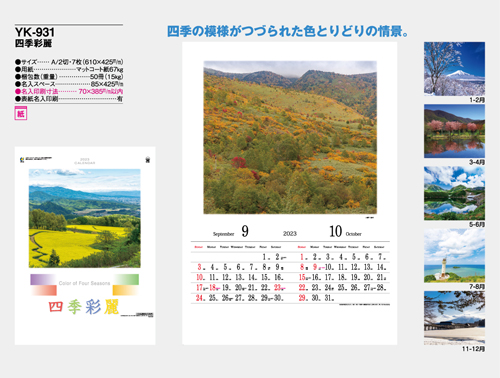The height and width of the screenshot is (378, 500).
Task: Click the autumn hillside photo on calendar page
Action: 290,137
